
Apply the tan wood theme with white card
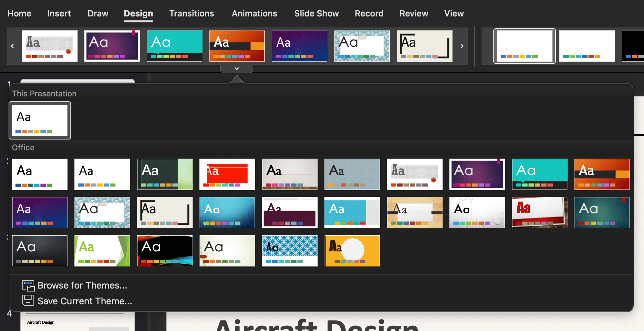click(415, 213)
